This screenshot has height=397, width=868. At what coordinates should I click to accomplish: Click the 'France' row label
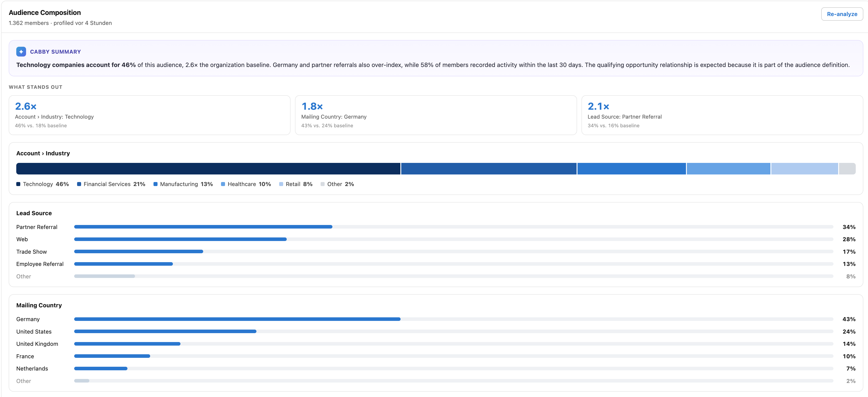(x=25, y=356)
